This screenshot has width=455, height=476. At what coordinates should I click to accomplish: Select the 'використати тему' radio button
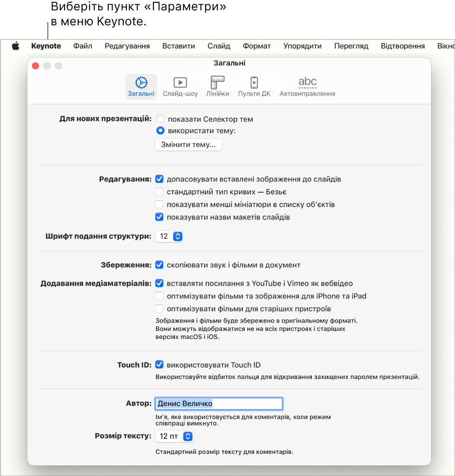160,131
